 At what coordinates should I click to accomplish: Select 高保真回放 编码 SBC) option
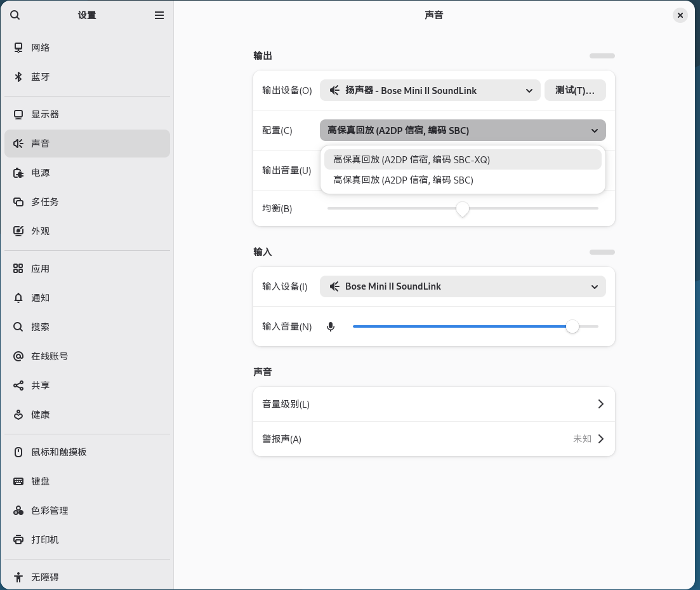pos(463,180)
